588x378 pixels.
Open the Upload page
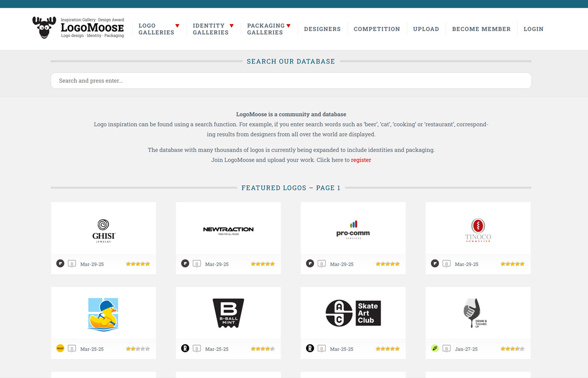pos(426,29)
